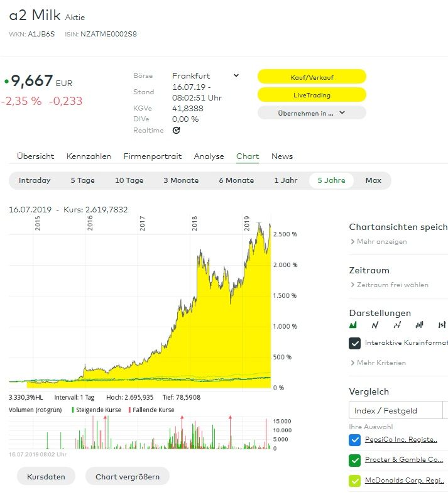Screen dimensions: 448x497
Task: Click the Hoch: 2.695,935 value
Action: click(129, 397)
